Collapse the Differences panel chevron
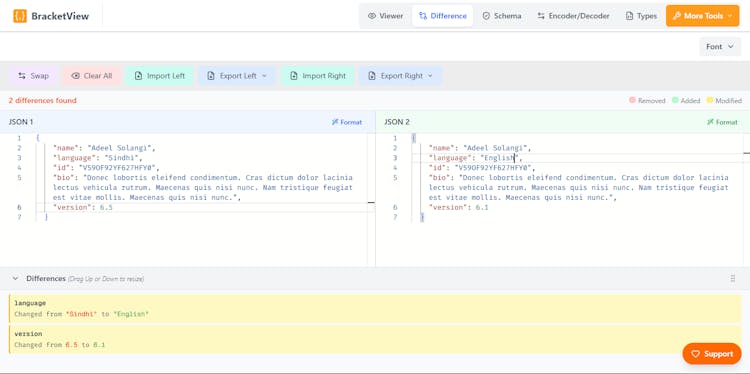The image size is (750, 374). tap(15, 278)
